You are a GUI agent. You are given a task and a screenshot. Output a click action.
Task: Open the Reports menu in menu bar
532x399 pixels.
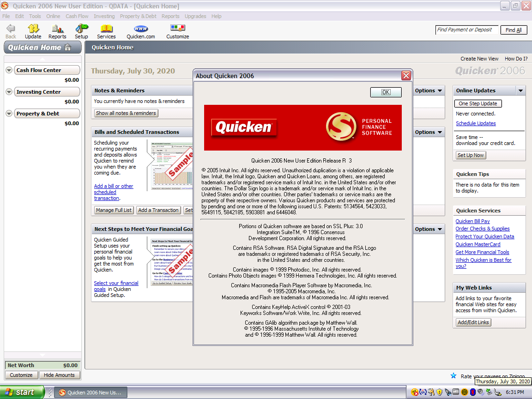(170, 16)
